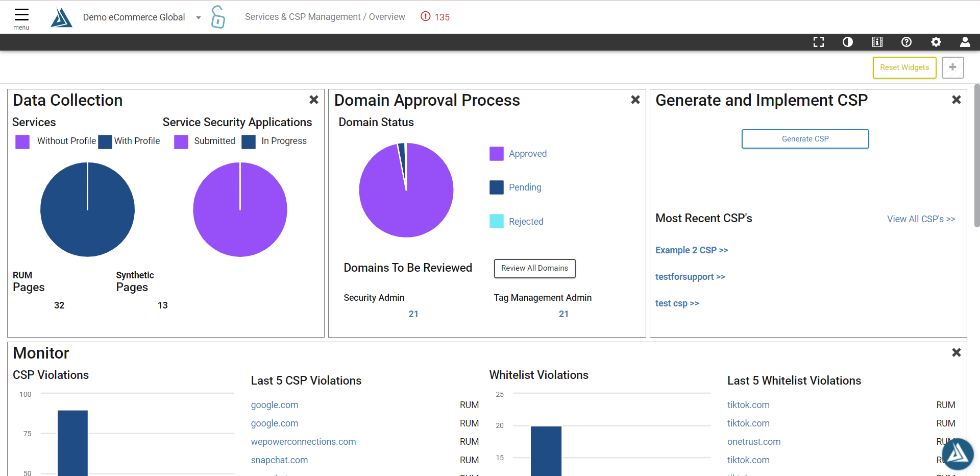Click the Services blue pie chart
The image size is (980, 476).
tap(87, 209)
